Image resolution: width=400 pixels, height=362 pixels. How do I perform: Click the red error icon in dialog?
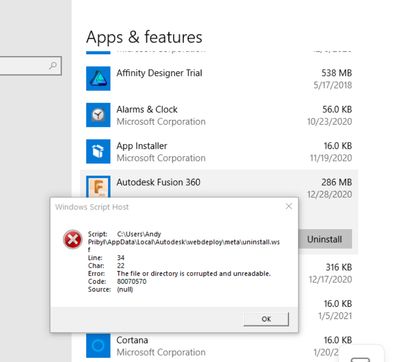[72, 239]
